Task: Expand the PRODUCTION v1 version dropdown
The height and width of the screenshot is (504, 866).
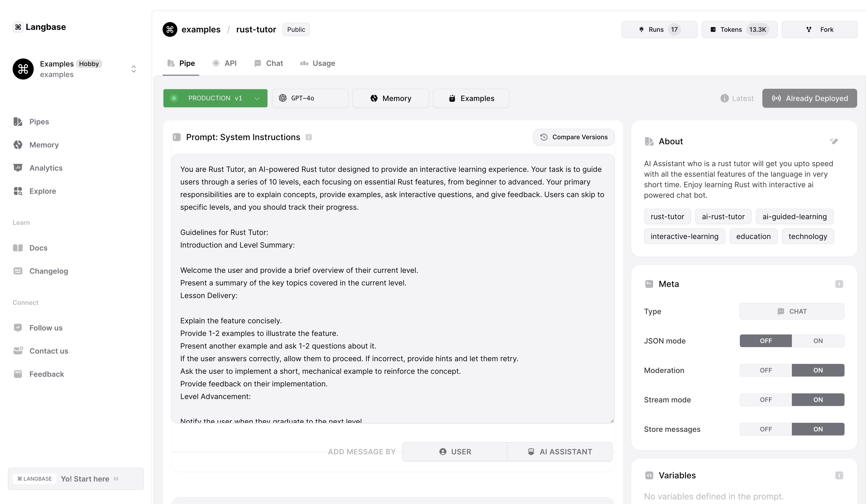Action: tap(257, 98)
